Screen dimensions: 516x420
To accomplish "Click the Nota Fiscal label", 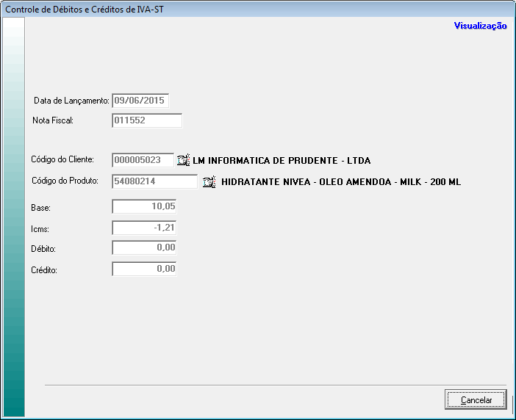I will tap(54, 120).
